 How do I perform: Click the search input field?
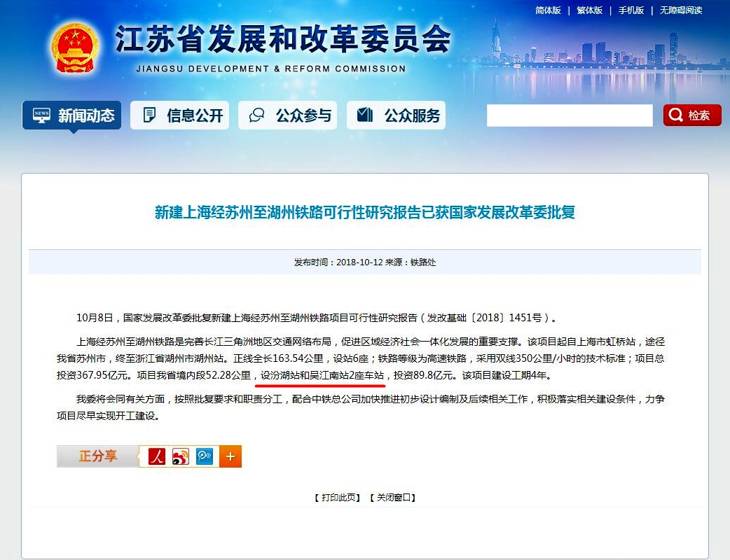click(569, 115)
